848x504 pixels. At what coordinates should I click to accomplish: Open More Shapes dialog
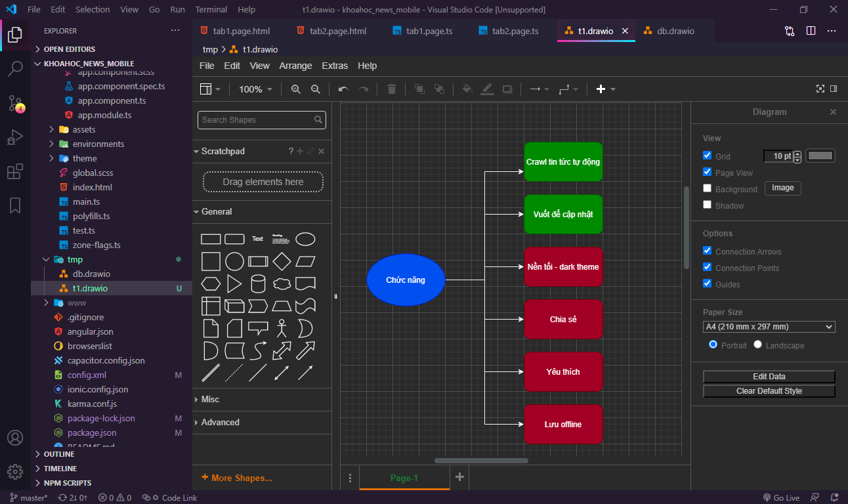point(236,478)
